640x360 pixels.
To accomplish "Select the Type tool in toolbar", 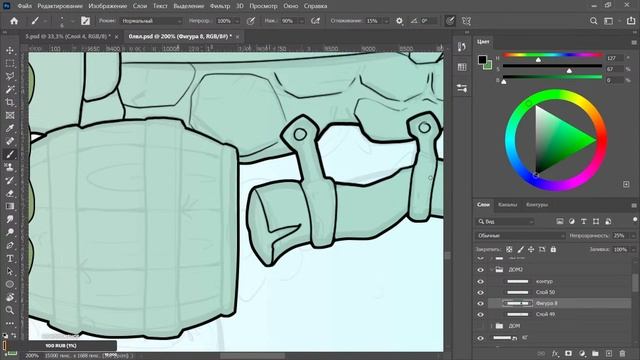I will (10, 258).
